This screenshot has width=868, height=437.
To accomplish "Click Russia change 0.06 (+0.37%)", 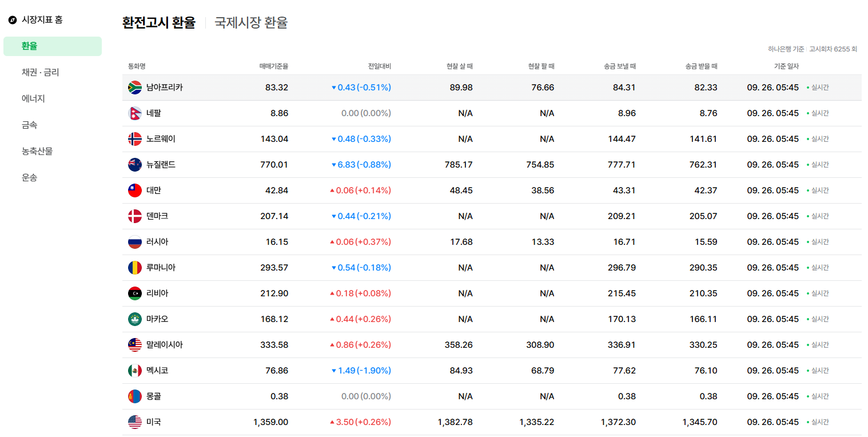I will [x=360, y=242].
